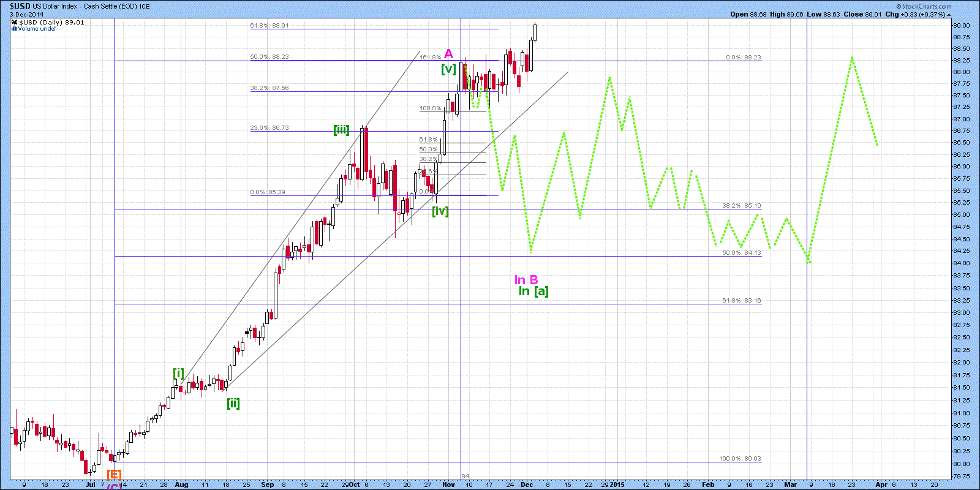Click the pink 'In B' annotation
The width and height of the screenshot is (980, 490).
(x=526, y=280)
